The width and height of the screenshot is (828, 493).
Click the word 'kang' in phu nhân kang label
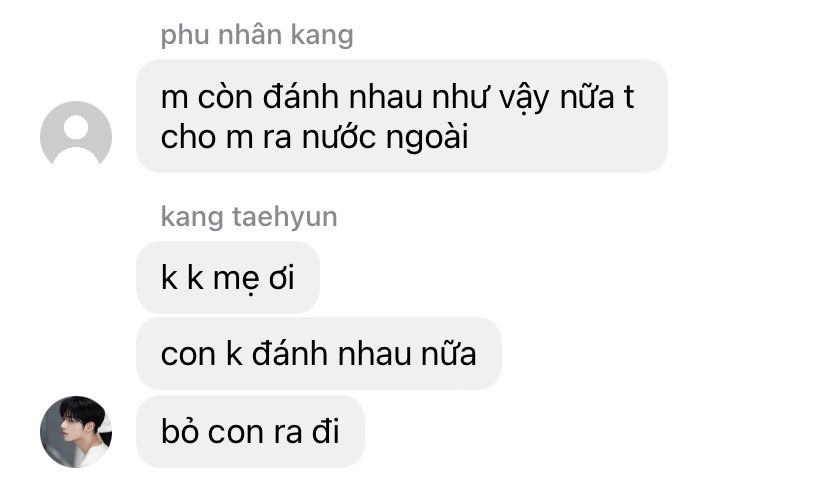322,36
